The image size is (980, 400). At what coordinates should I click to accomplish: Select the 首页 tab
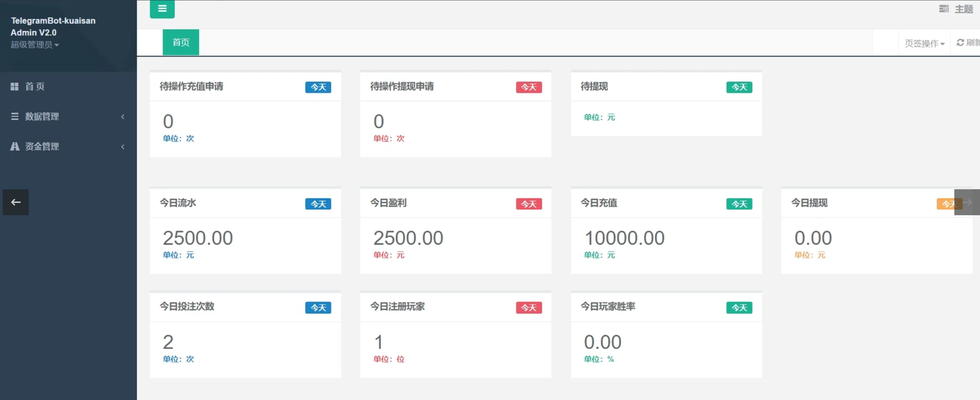pos(181,42)
